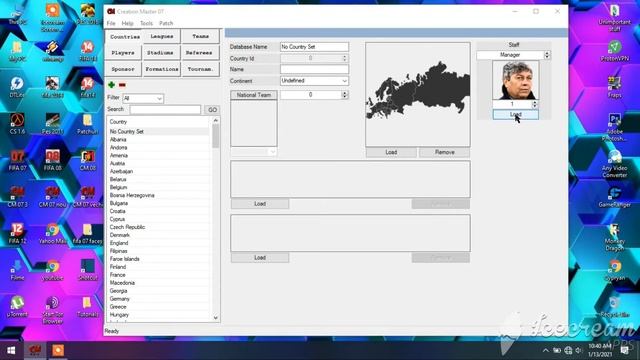Image resolution: width=640 pixels, height=360 pixels.
Task: Click the Creation Master app icon in title bar
Action: coord(111,11)
